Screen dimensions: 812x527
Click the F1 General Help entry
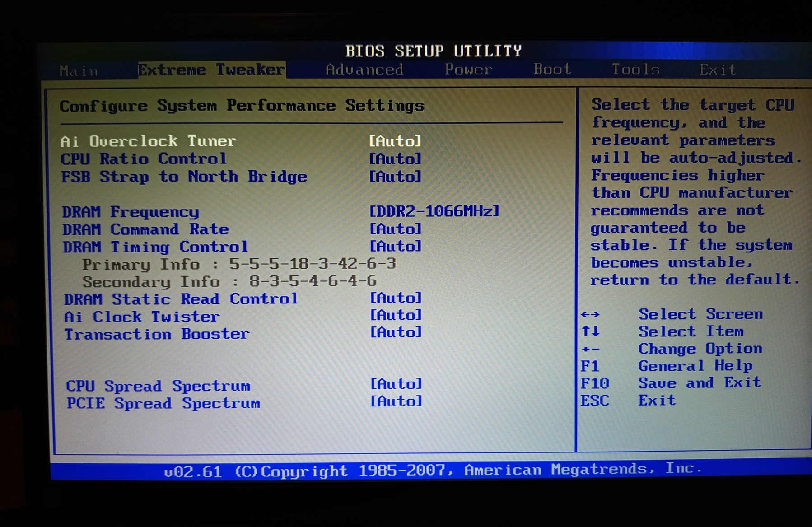(667, 366)
